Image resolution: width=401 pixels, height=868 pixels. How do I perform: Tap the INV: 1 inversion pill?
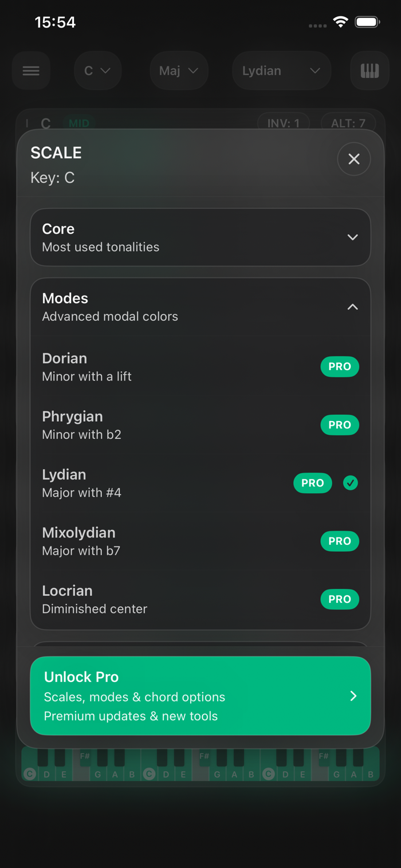[x=284, y=123]
